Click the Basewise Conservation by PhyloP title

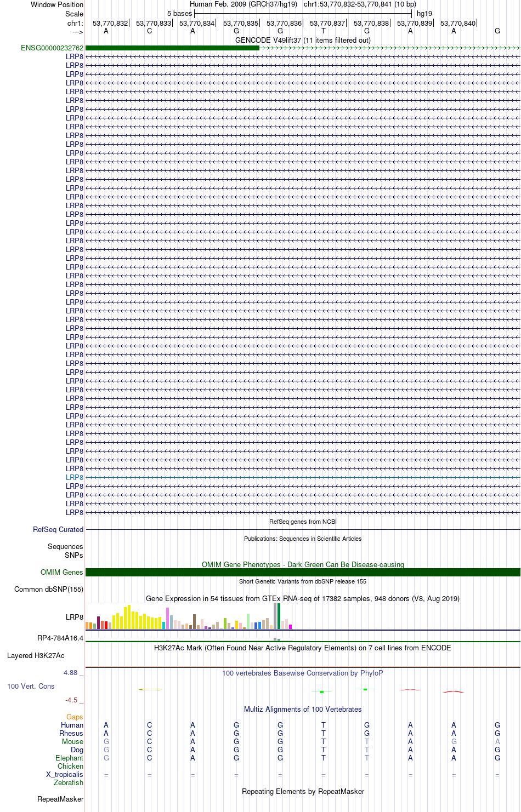[303, 673]
